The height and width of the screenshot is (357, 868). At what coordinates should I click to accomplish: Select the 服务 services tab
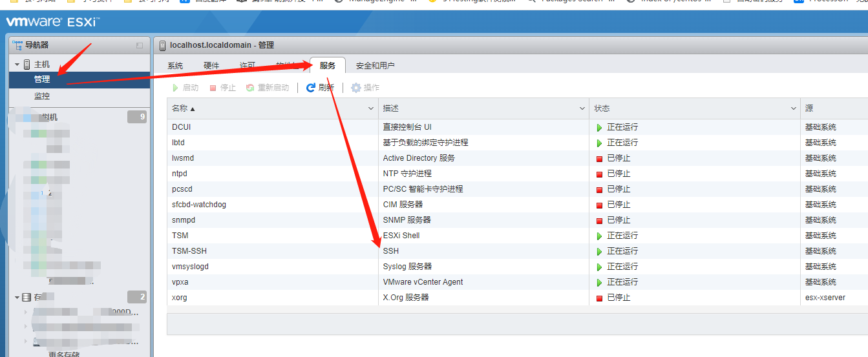coord(328,66)
